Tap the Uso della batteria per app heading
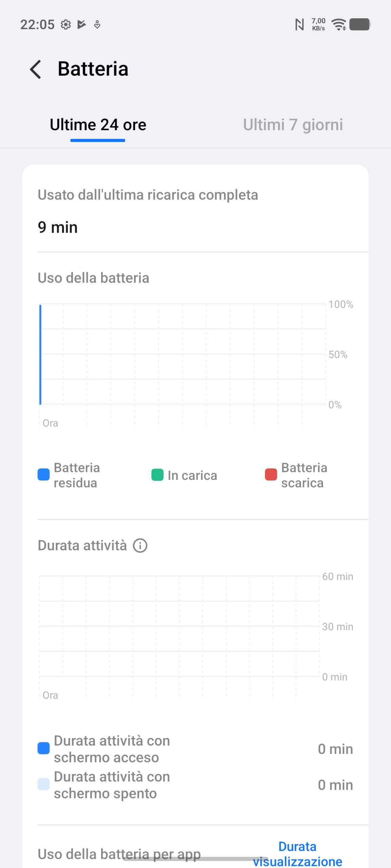Screen dimensions: 391x868 119,854
